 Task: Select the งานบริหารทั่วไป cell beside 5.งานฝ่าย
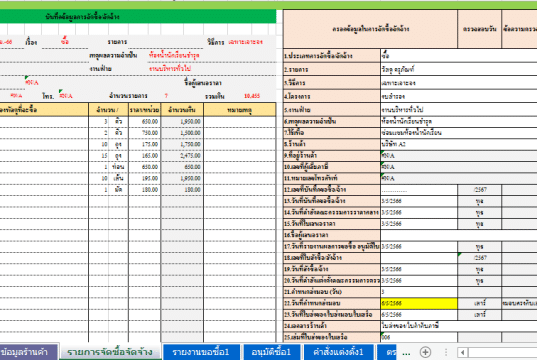coord(459,110)
